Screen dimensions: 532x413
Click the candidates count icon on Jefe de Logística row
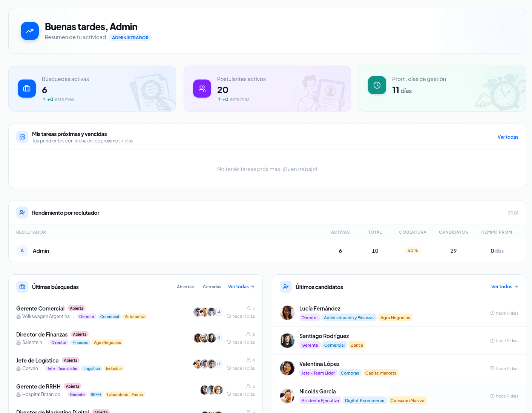pyautogui.click(x=248, y=360)
